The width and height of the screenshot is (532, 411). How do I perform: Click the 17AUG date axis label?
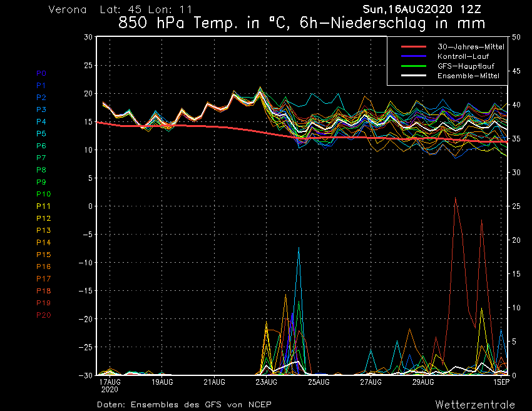tap(110, 381)
